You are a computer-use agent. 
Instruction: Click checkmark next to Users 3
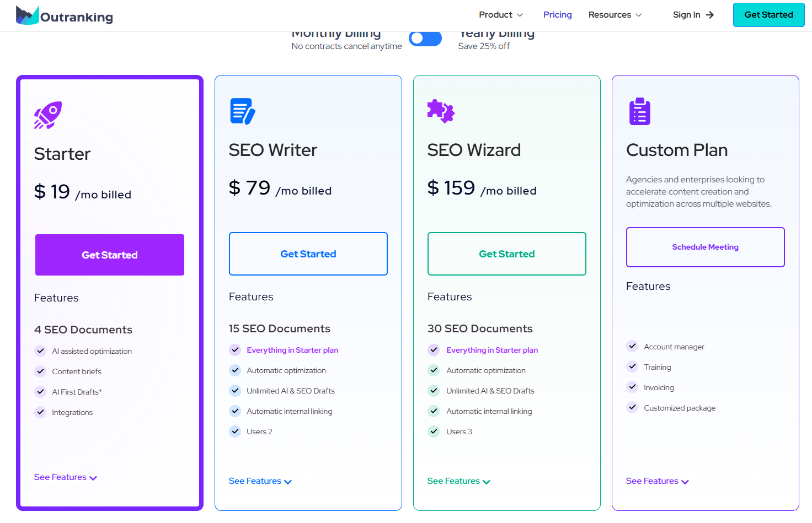434,432
